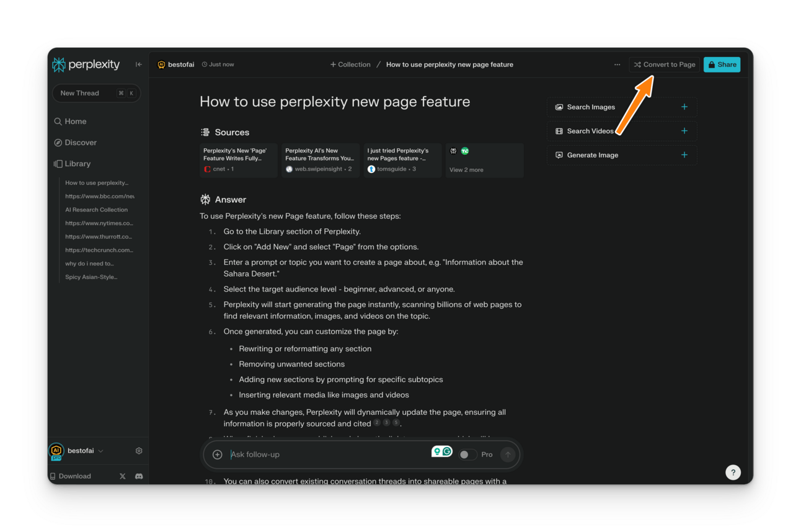Open the 'why do i need to...' library thread
The height and width of the screenshot is (532, 801).
tap(89, 264)
